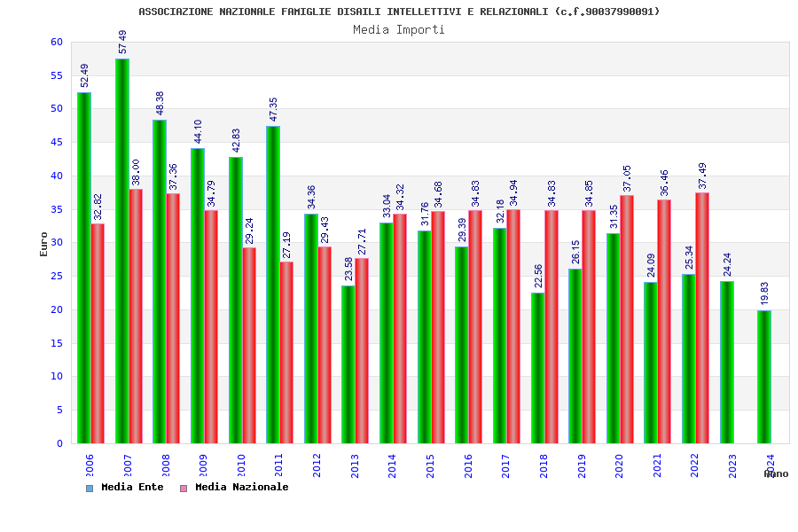Click the 2006 green bar labeled 52.49

pos(84,268)
